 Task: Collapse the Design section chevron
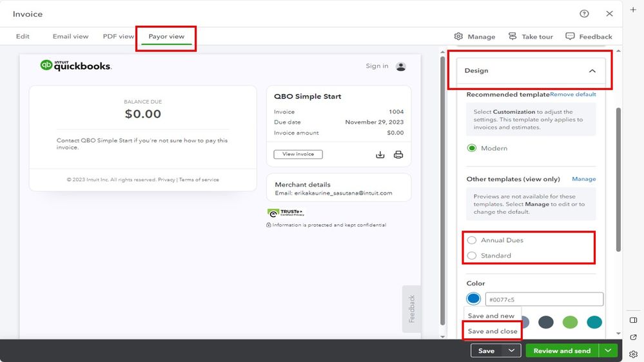592,71
